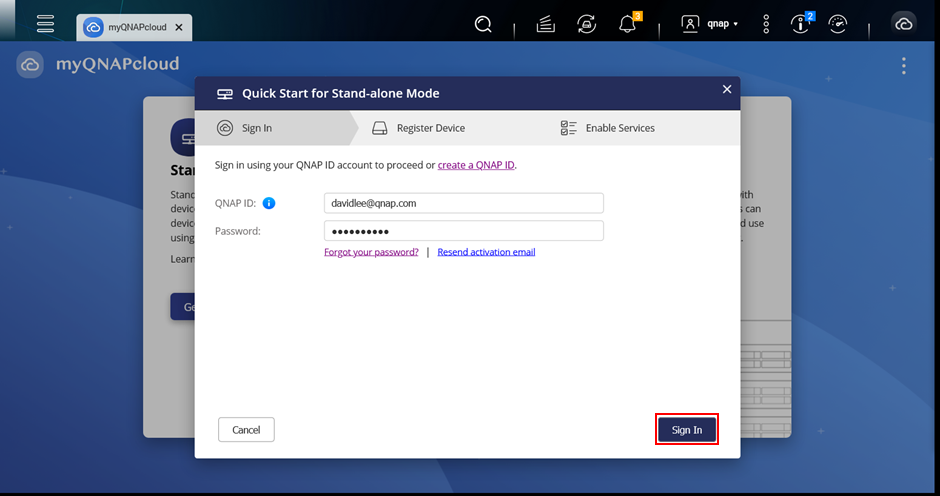
Task: Click QNAP ID info tooltip icon
Action: coord(269,203)
